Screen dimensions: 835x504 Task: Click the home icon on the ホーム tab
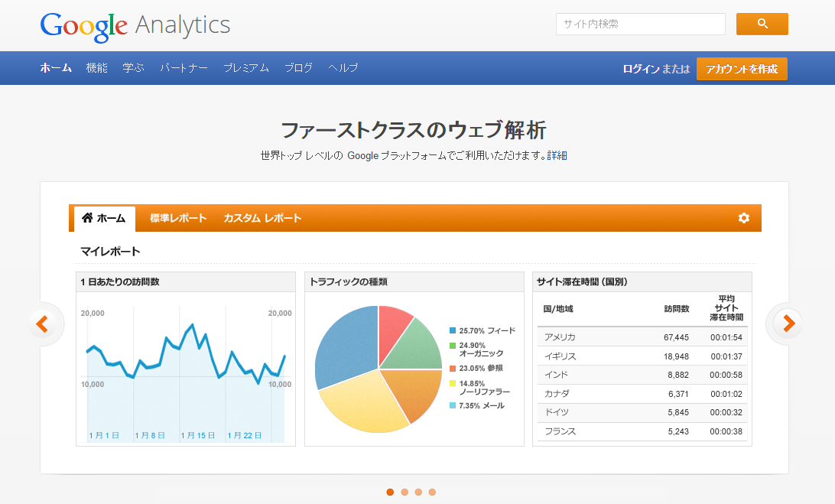pos(86,217)
